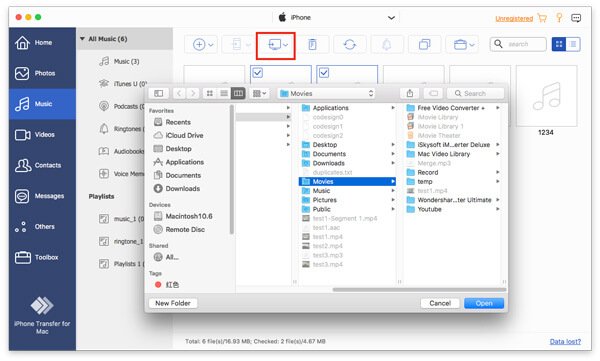The width and height of the screenshot is (600, 361).
Task: Switch to list view in the app
Action: click(x=573, y=44)
